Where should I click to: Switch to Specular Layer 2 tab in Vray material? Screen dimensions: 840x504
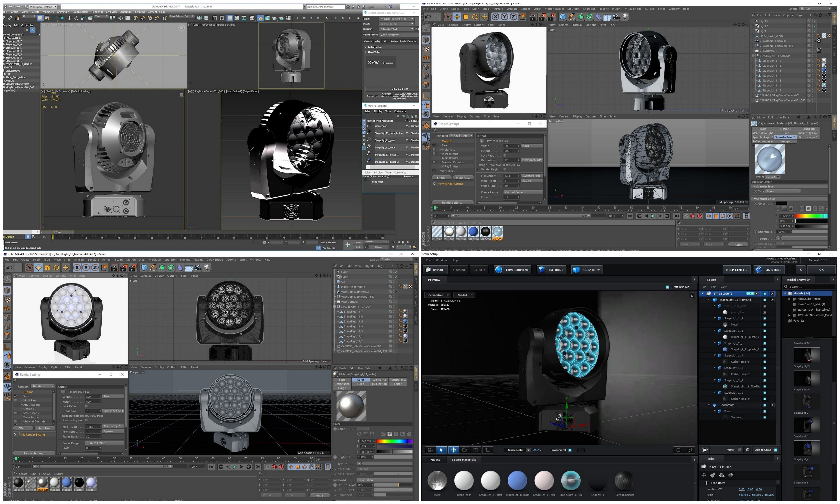[763, 137]
